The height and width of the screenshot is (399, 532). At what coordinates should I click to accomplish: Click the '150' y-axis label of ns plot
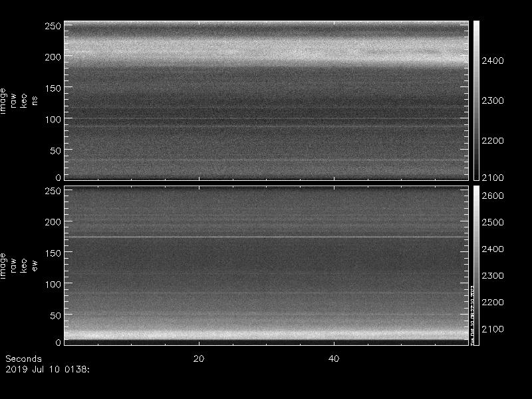[x=53, y=88]
